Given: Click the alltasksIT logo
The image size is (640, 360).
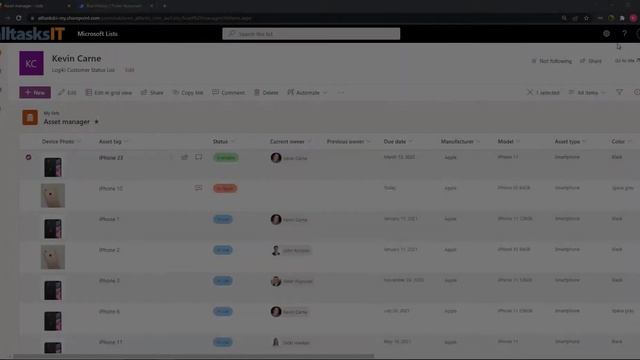Looking at the screenshot, I should [32, 34].
